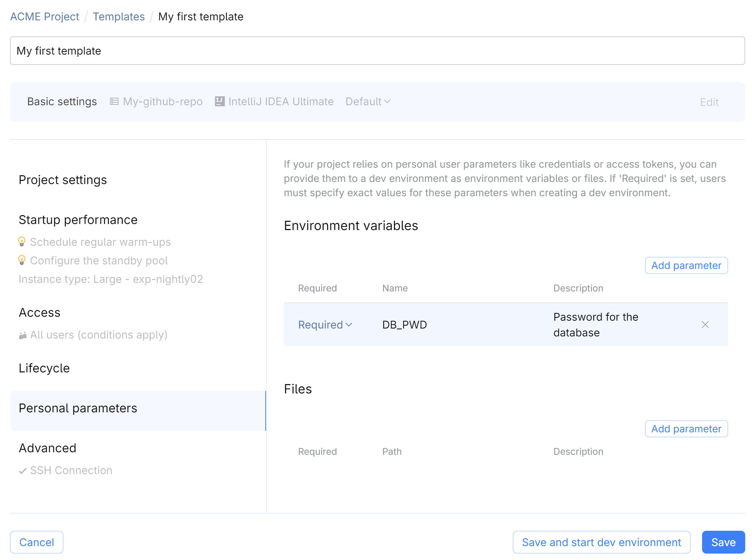The width and height of the screenshot is (752, 560).
Task: Click the lightbulb beside Schedule regular warm-ups
Action: click(22, 241)
